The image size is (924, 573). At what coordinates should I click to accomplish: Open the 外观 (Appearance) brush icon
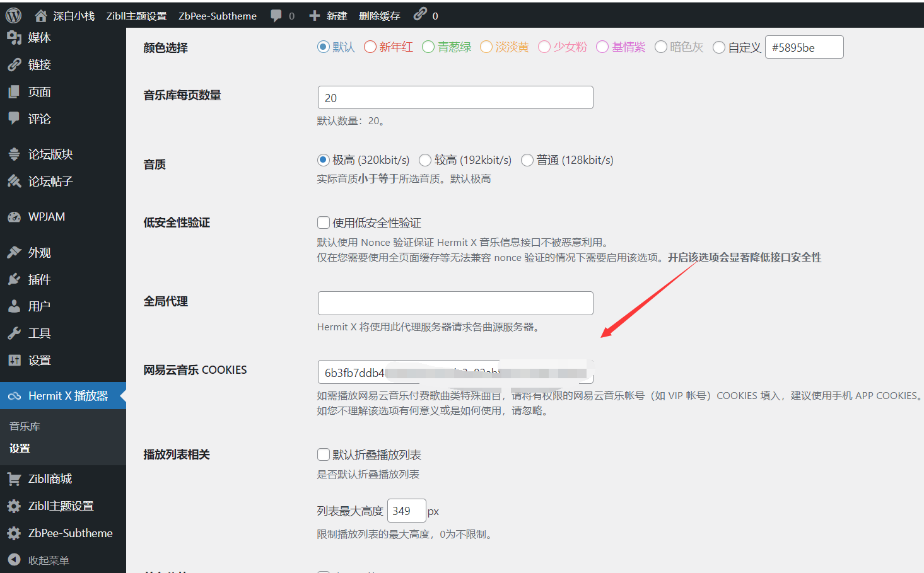[13, 252]
